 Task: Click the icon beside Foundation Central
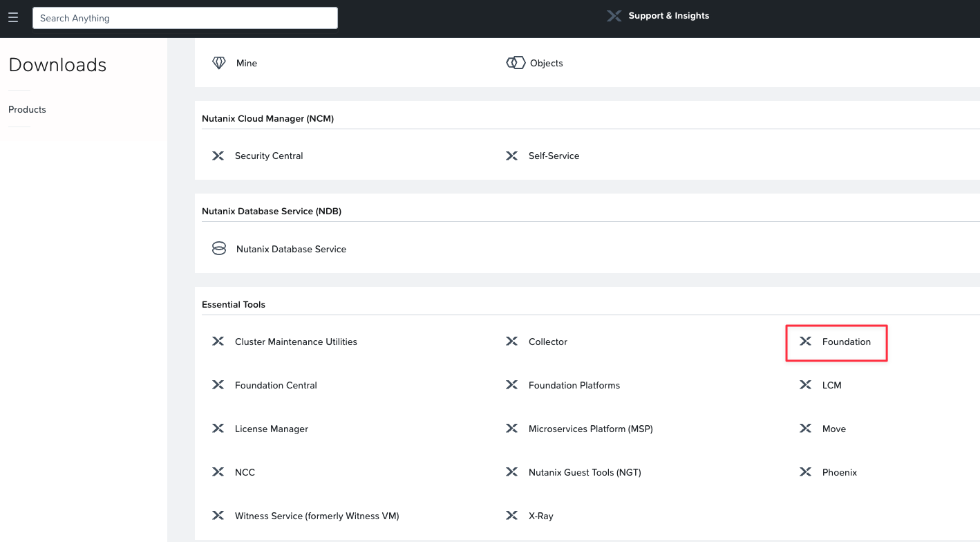[218, 385]
